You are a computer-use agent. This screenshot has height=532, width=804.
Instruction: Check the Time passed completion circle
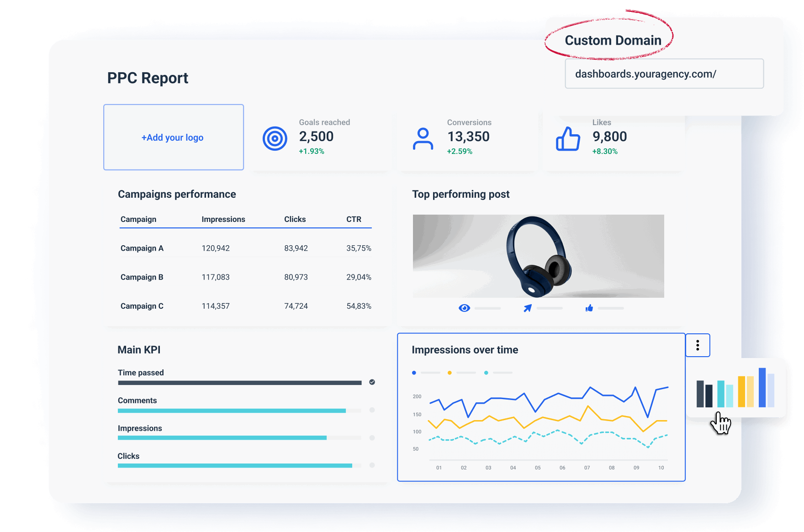pyautogui.click(x=372, y=382)
